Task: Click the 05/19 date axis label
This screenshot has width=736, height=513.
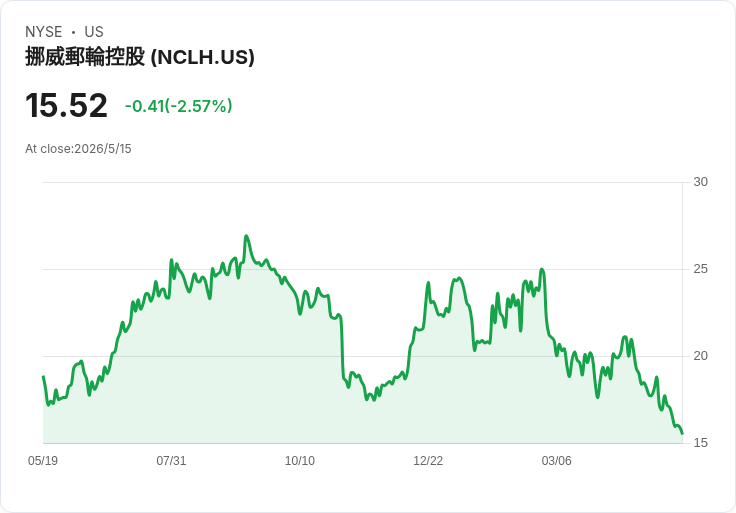Action: 43,460
